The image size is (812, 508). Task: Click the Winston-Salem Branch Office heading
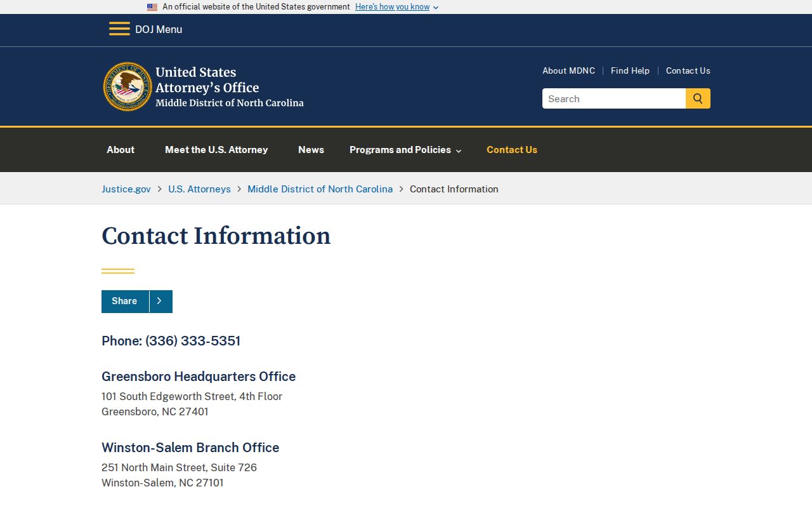[x=190, y=448]
